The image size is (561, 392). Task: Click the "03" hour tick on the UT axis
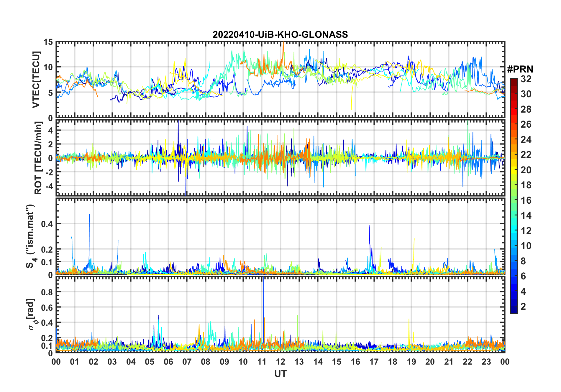coord(112,362)
